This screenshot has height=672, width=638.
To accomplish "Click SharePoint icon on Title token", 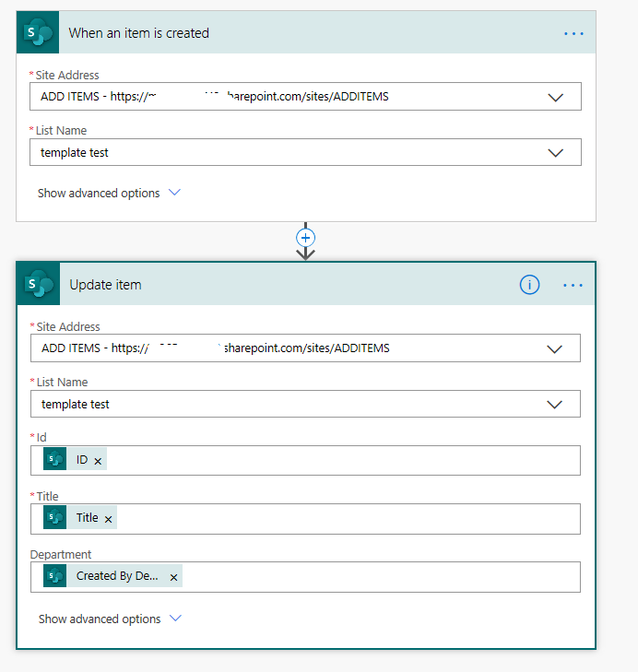I will (x=55, y=517).
